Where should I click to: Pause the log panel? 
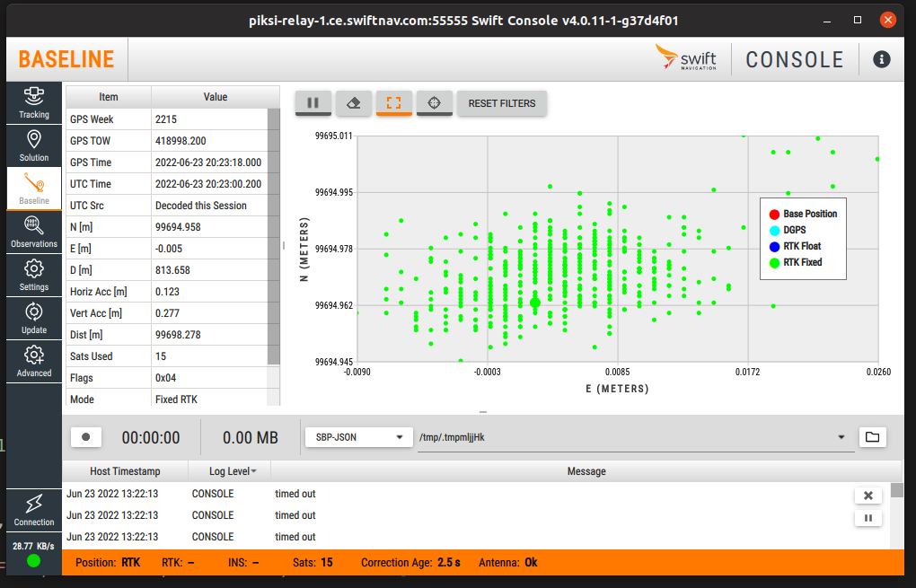[868, 518]
